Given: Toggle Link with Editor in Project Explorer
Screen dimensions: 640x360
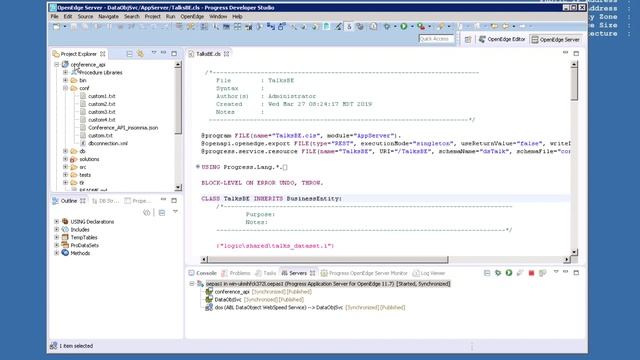Looking at the screenshot, I should [140, 54].
